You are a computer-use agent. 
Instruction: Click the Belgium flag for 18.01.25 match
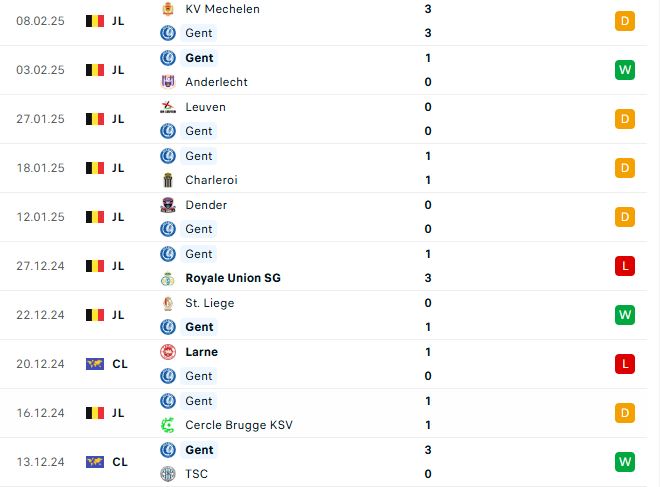(x=95, y=168)
